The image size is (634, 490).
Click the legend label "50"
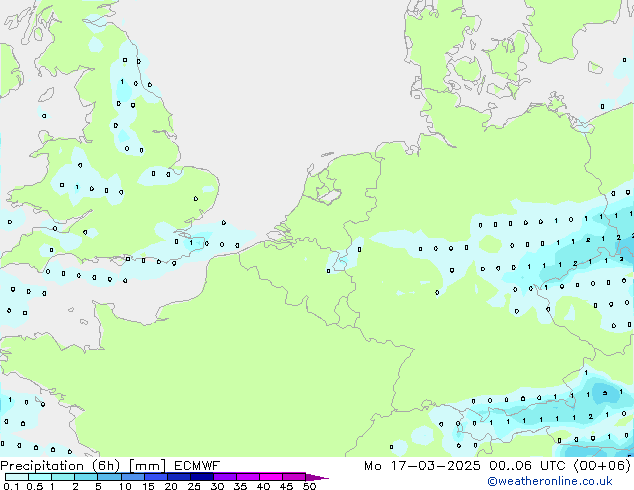tap(310, 486)
